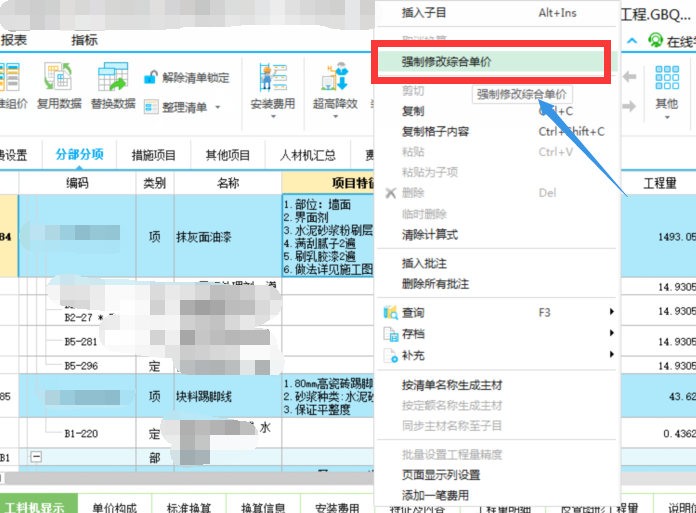Image resolution: width=696 pixels, height=513 pixels.
Task: Click 解除清单锁定 unlock icon
Action: pyautogui.click(x=150, y=77)
